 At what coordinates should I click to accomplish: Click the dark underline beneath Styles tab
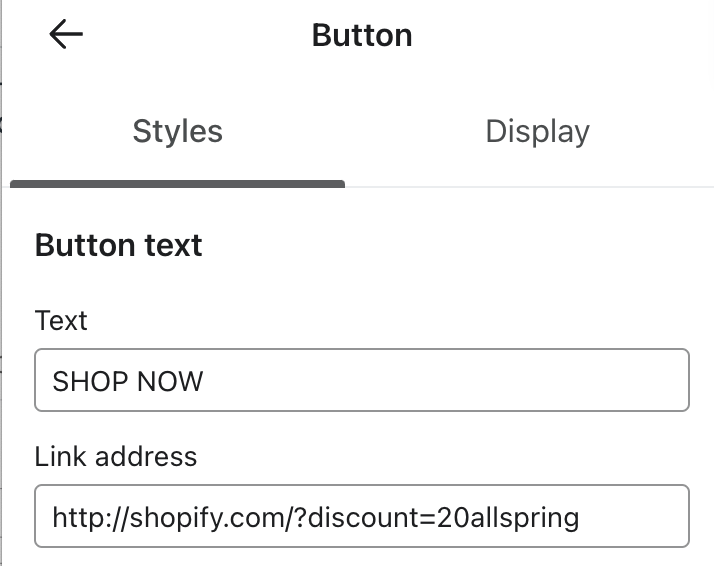[177, 184]
